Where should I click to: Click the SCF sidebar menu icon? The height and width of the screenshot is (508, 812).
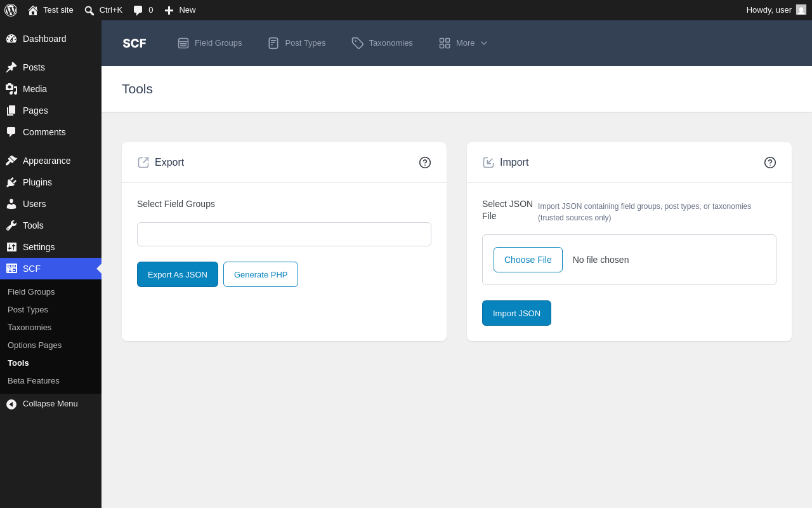pyautogui.click(x=11, y=269)
